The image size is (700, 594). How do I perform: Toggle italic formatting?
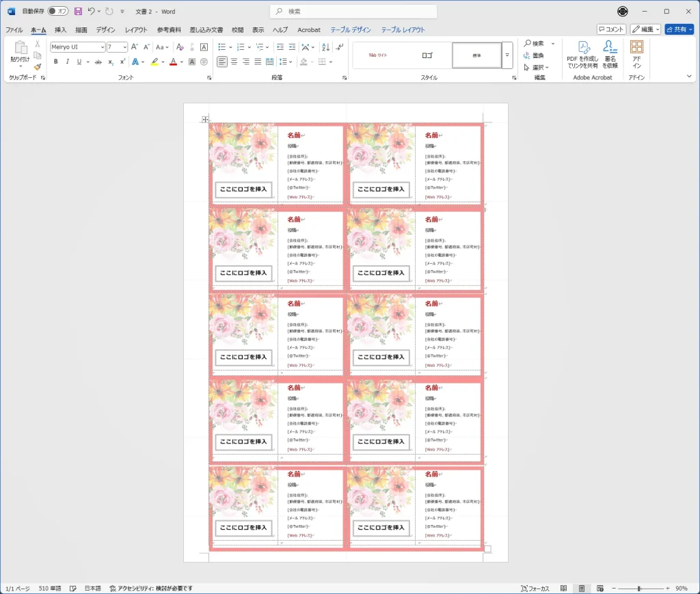(67, 62)
